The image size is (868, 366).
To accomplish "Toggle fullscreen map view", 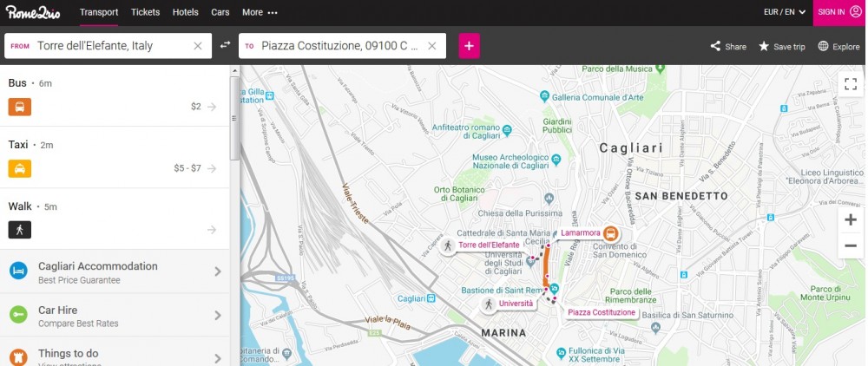I will (x=851, y=84).
